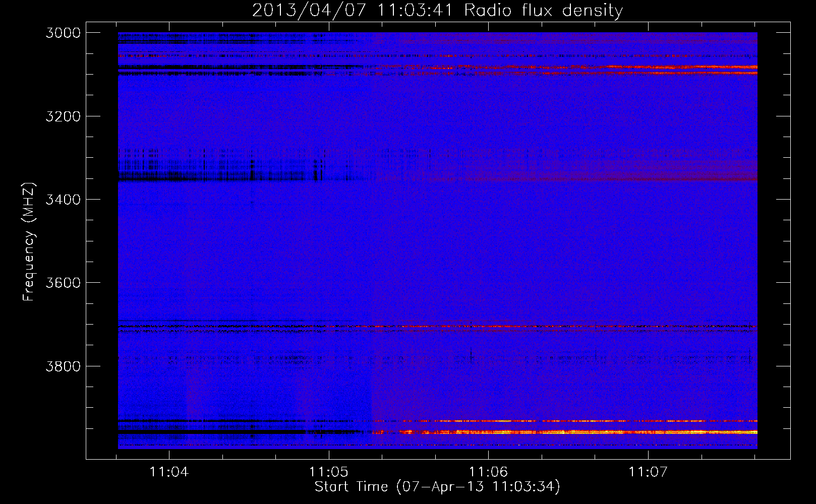Image resolution: width=816 pixels, height=504 pixels.
Task: Click the 11:07 time tick label
Action: pyautogui.click(x=648, y=472)
